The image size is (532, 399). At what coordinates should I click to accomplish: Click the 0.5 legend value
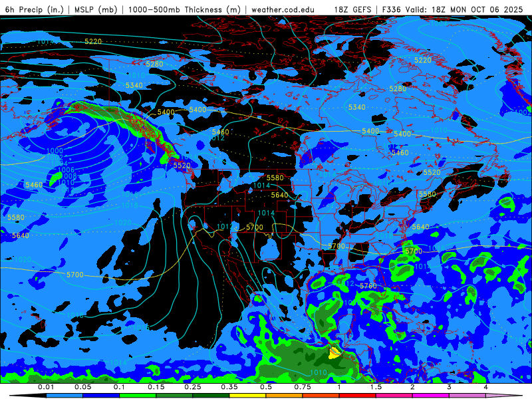(266, 387)
